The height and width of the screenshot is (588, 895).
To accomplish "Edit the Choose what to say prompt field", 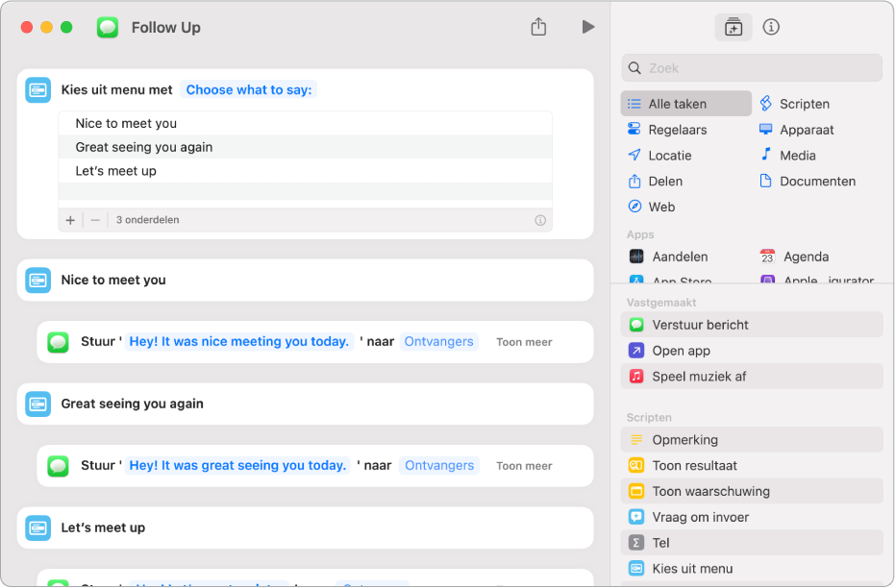I will (x=249, y=89).
